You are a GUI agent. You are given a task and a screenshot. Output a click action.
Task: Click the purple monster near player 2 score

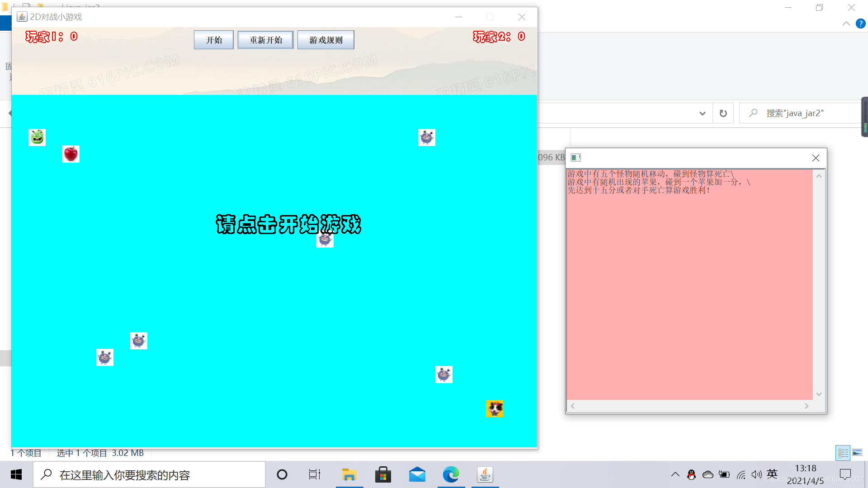coord(427,137)
